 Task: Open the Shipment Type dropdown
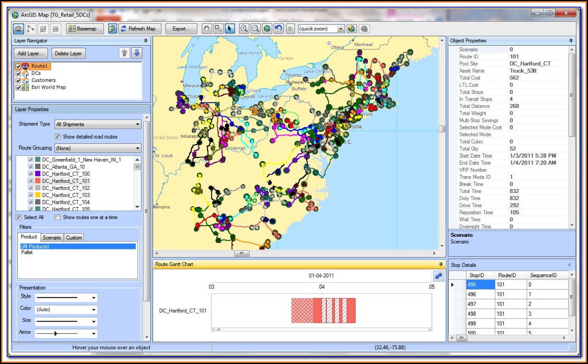pos(98,124)
